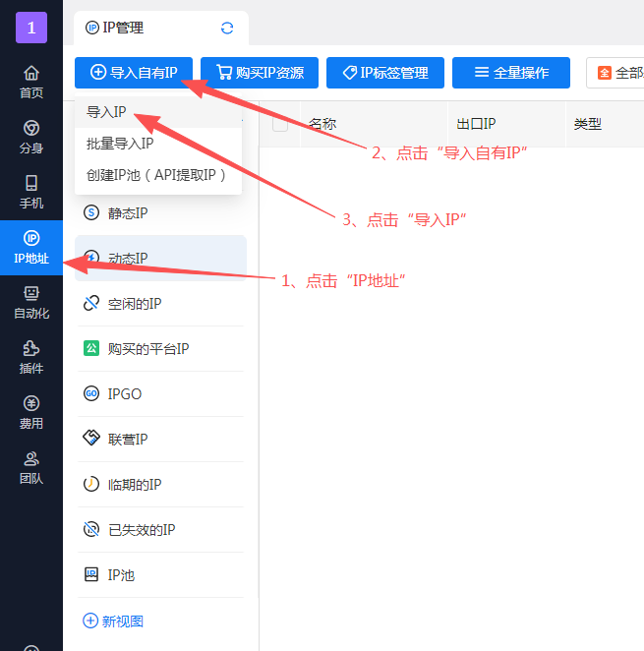The image size is (644, 651).
Task: Show 动态IP view
Action: click(160, 259)
